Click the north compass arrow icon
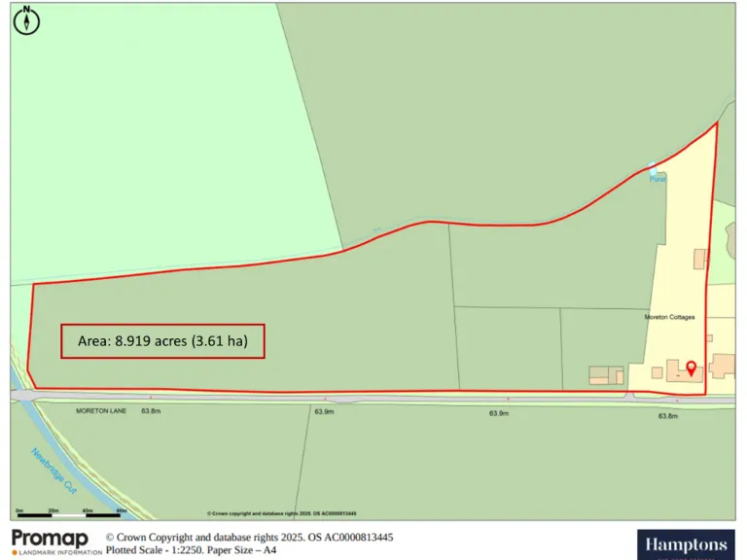This screenshot has width=747, height=560. (26, 20)
